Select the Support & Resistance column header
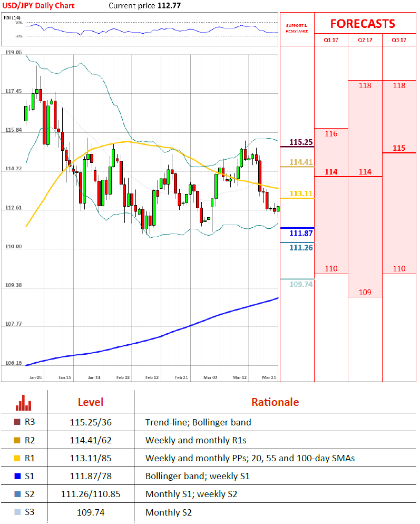This screenshot has width=420, height=524. (x=296, y=28)
